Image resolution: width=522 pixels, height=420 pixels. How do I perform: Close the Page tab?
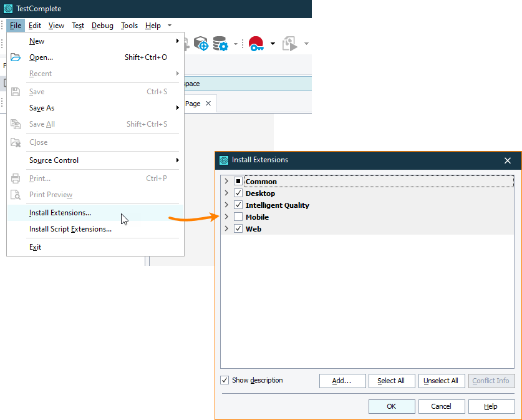pos(208,103)
